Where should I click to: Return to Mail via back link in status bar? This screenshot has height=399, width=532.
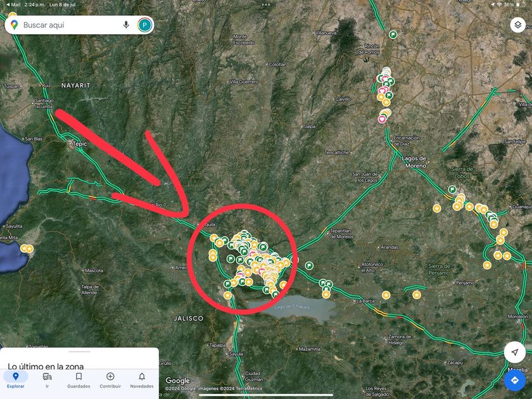coord(13,5)
